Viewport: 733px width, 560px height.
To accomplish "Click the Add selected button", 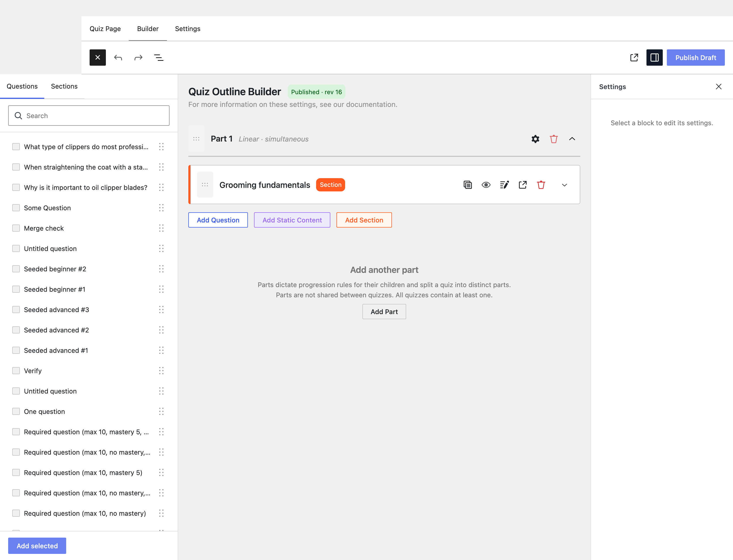I will 37,546.
